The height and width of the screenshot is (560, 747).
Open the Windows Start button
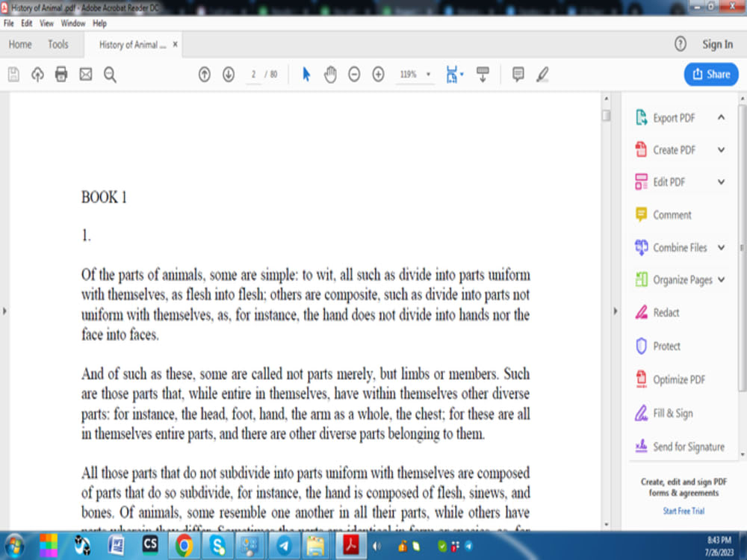(x=14, y=546)
